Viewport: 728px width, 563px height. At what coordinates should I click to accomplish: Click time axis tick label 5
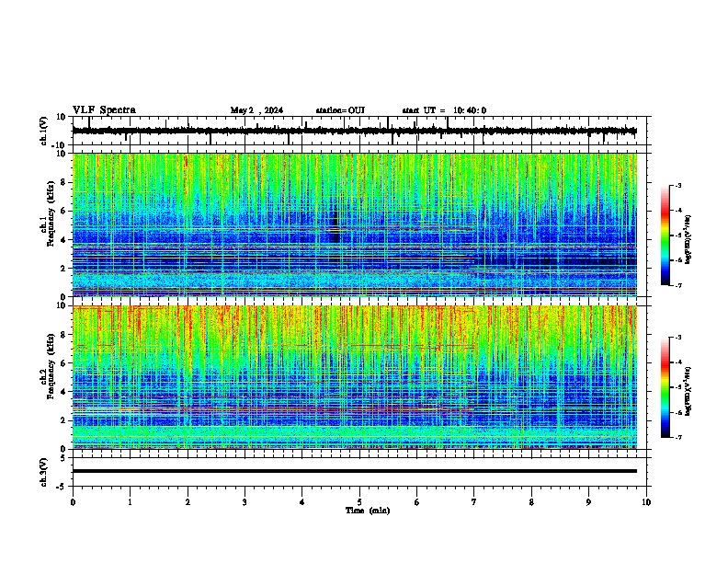(359, 502)
